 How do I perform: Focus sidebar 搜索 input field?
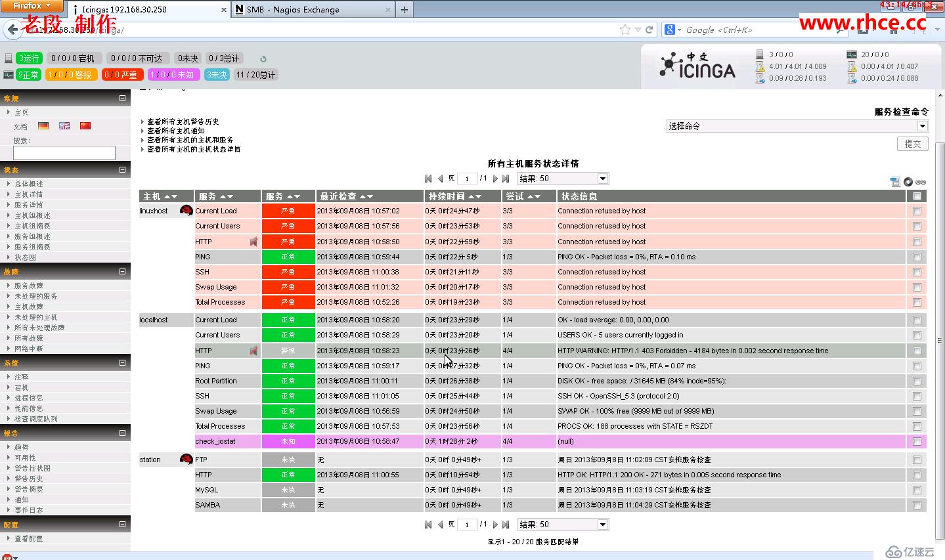pyautogui.click(x=64, y=153)
